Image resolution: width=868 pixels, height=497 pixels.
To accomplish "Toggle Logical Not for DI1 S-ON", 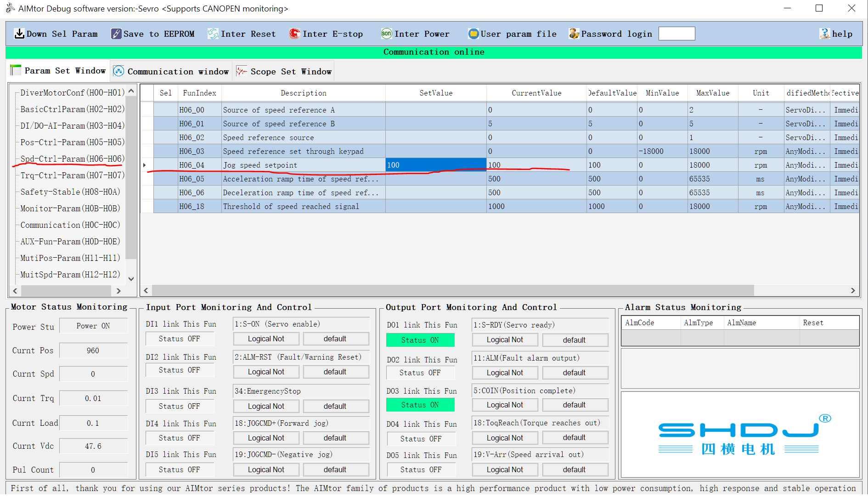I will point(266,339).
